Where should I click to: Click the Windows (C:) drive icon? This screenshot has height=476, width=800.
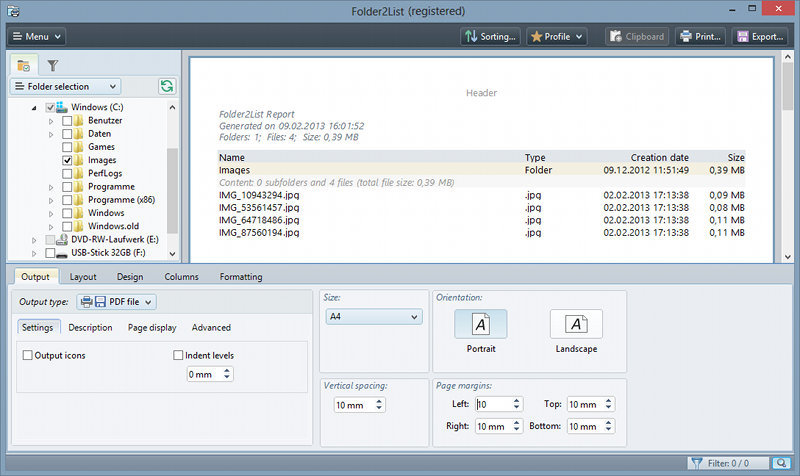coord(62,107)
